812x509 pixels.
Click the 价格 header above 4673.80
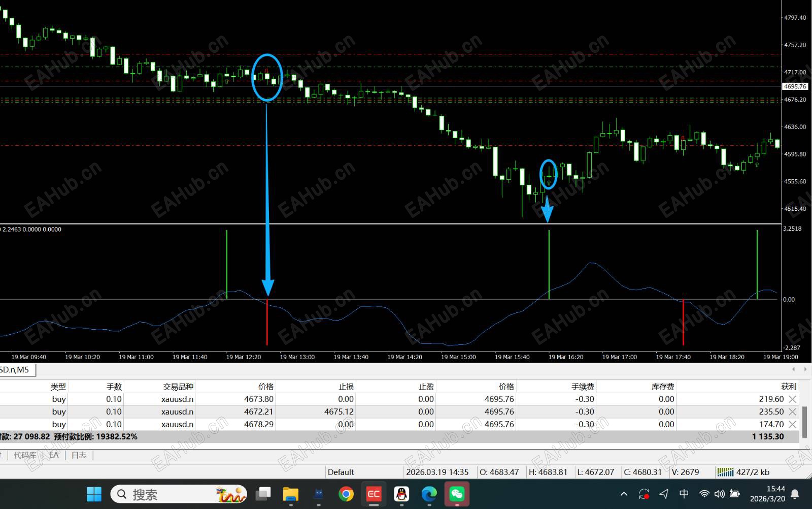point(266,387)
